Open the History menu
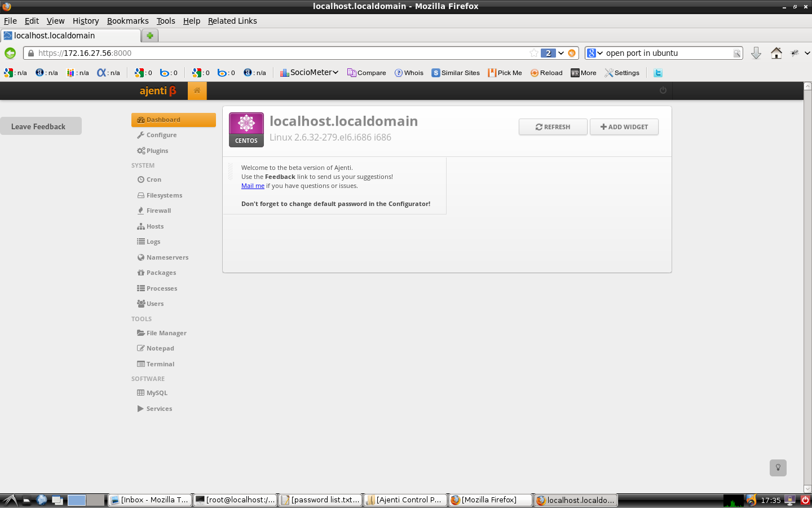This screenshot has width=812, height=508. tap(85, 21)
